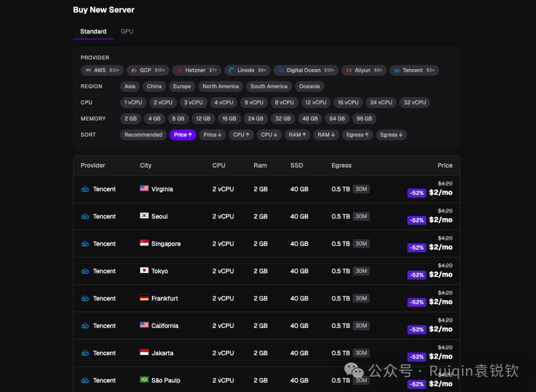Click the Digital Ocean logo icon

click(x=281, y=70)
